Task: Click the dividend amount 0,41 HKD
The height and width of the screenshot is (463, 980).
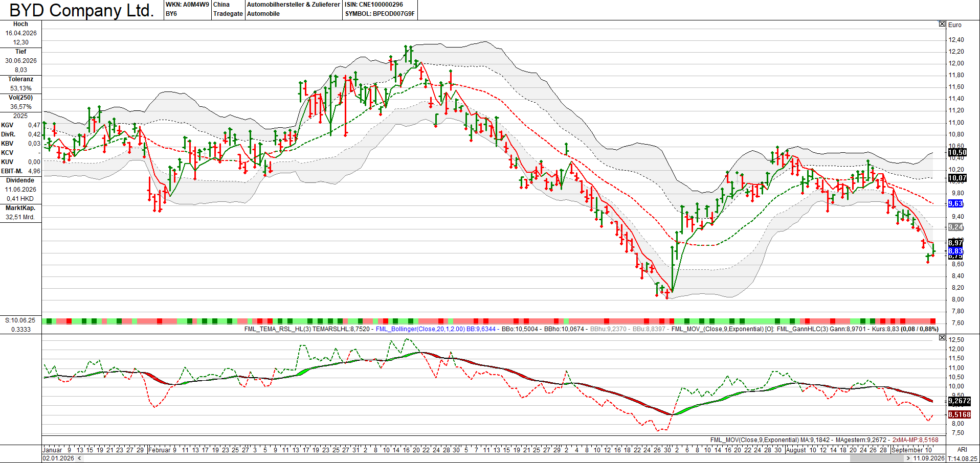Action: pyautogui.click(x=21, y=199)
